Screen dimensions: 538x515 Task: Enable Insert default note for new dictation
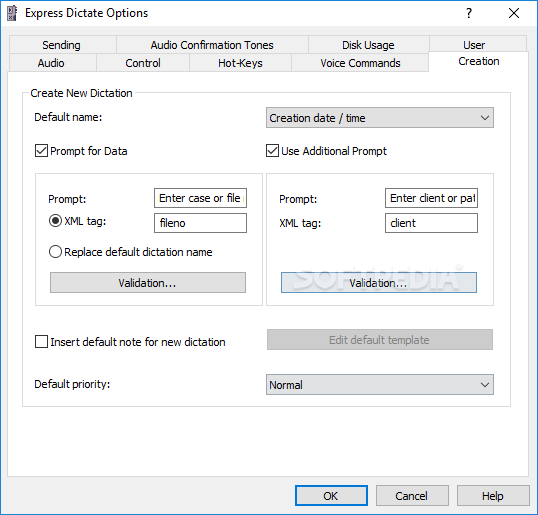pos(42,342)
